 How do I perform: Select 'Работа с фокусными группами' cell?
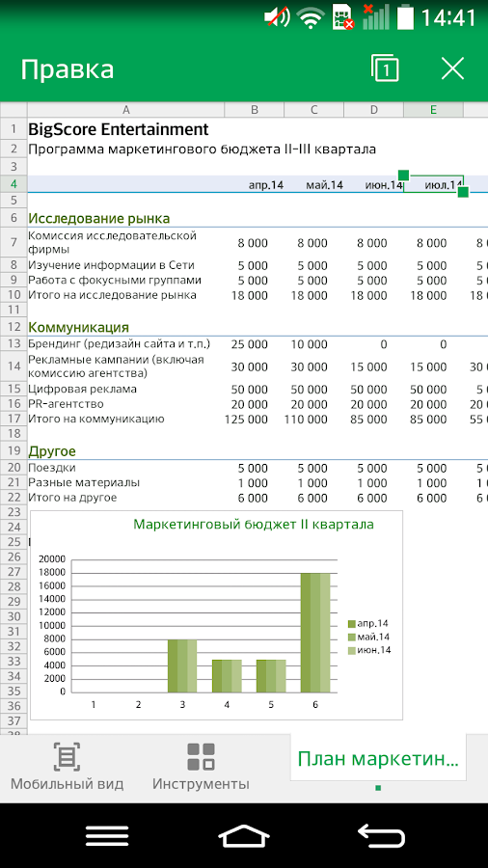tap(115, 280)
